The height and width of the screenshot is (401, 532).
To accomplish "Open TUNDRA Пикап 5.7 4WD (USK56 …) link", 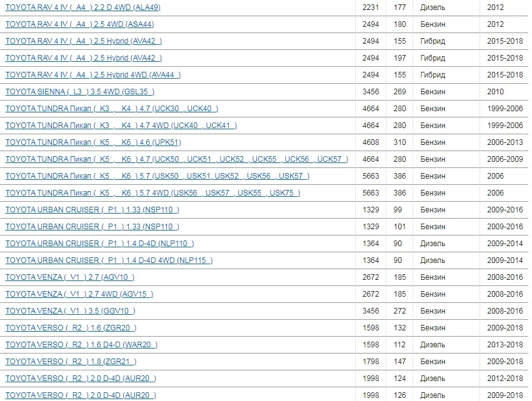I will pos(153,193).
